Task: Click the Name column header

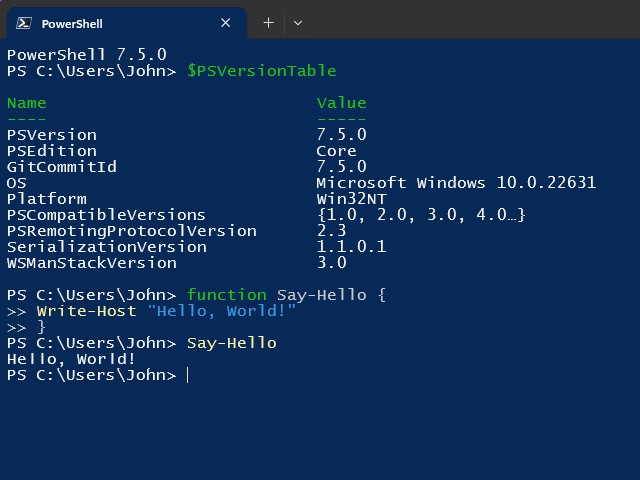Action: 27,103
